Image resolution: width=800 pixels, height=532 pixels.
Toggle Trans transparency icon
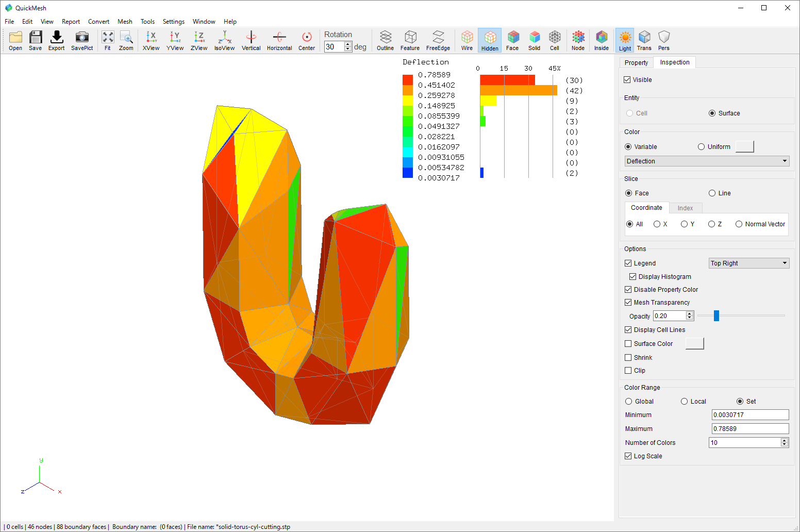point(644,40)
